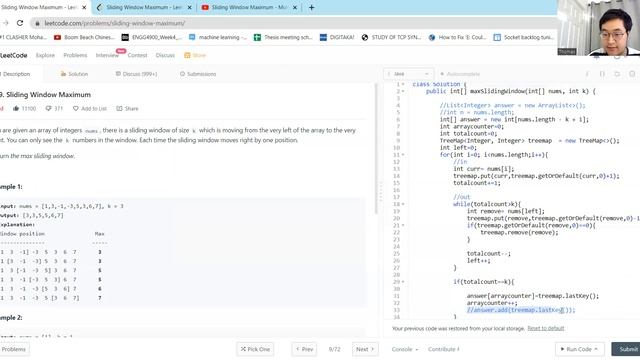640x360 pixels.
Task: Open Problems in LeetCode nav bar
Action: point(75,55)
